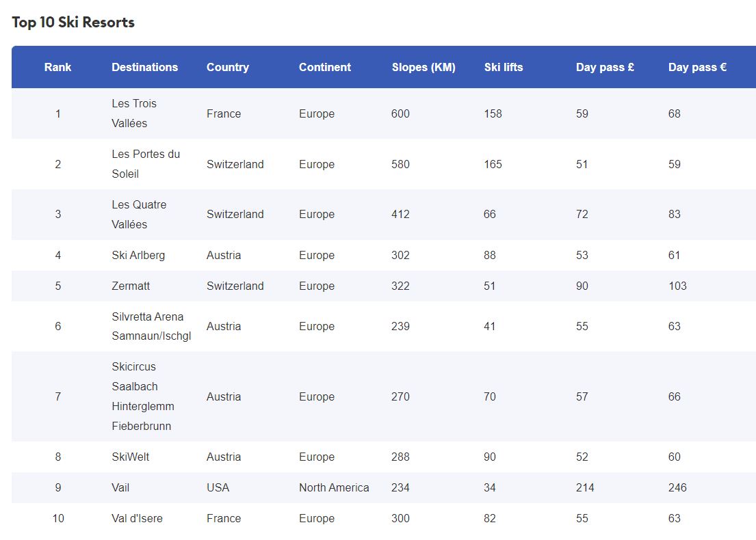Click day pass pounds value 214
The image size is (756, 540).
[x=585, y=487]
